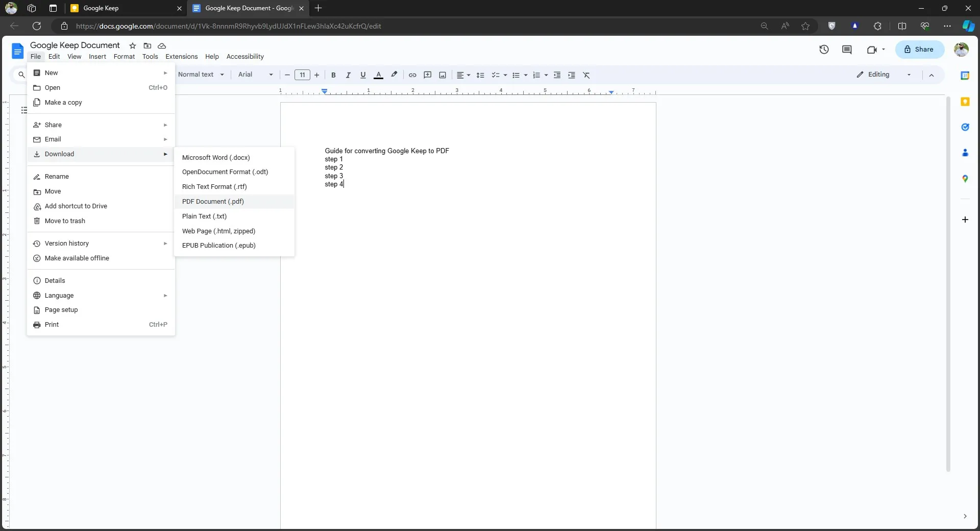Image resolution: width=980 pixels, height=531 pixels.
Task: Open version history clock icon in header
Action: pos(824,50)
